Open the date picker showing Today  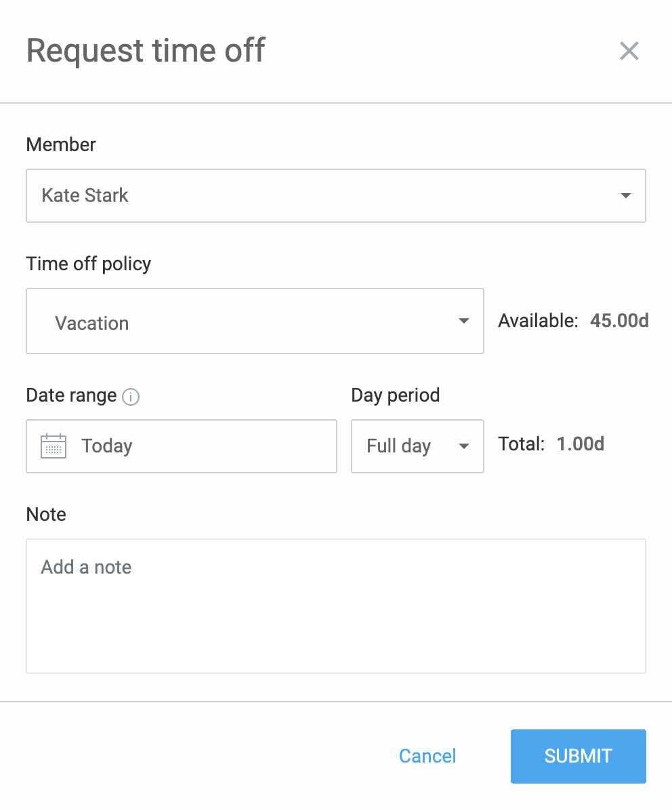click(181, 446)
